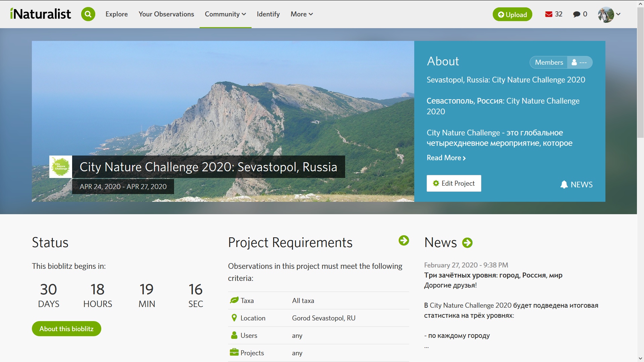Open news post 'Три зачётных уровня: город, Россия, мир'

(493, 275)
